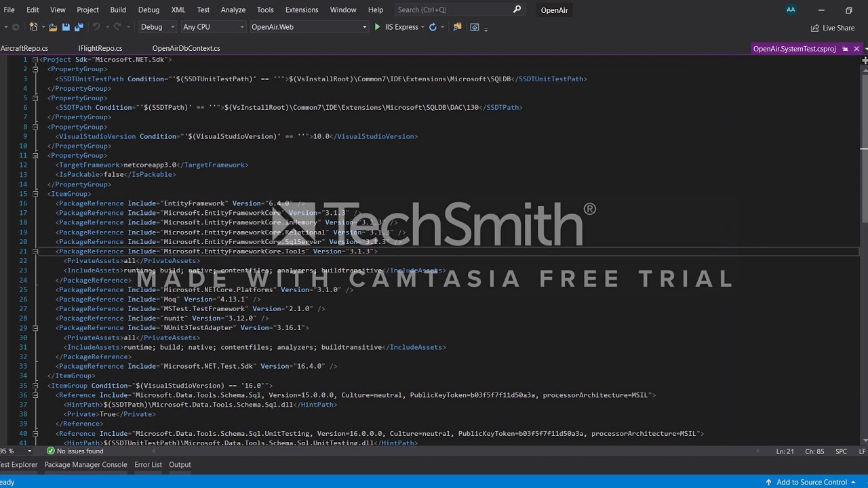Click the Live Share icon

click(814, 28)
